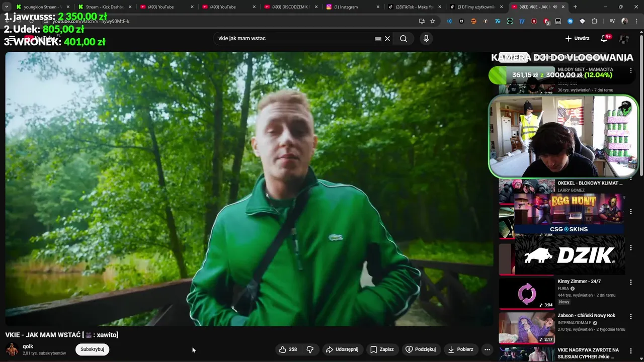Bookmark this page with the star icon
The height and width of the screenshot is (362, 644).
(x=433, y=21)
